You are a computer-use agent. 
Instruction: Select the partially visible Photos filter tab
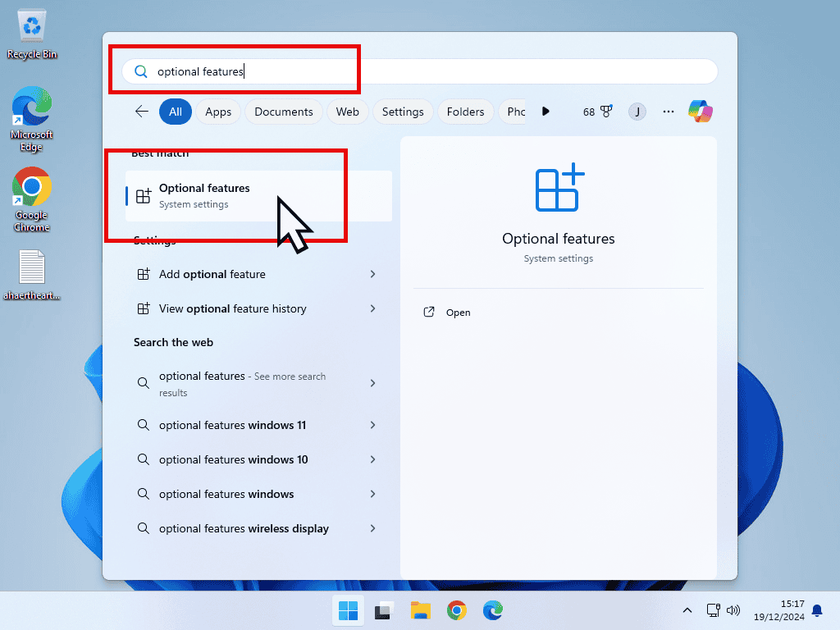[512, 112]
